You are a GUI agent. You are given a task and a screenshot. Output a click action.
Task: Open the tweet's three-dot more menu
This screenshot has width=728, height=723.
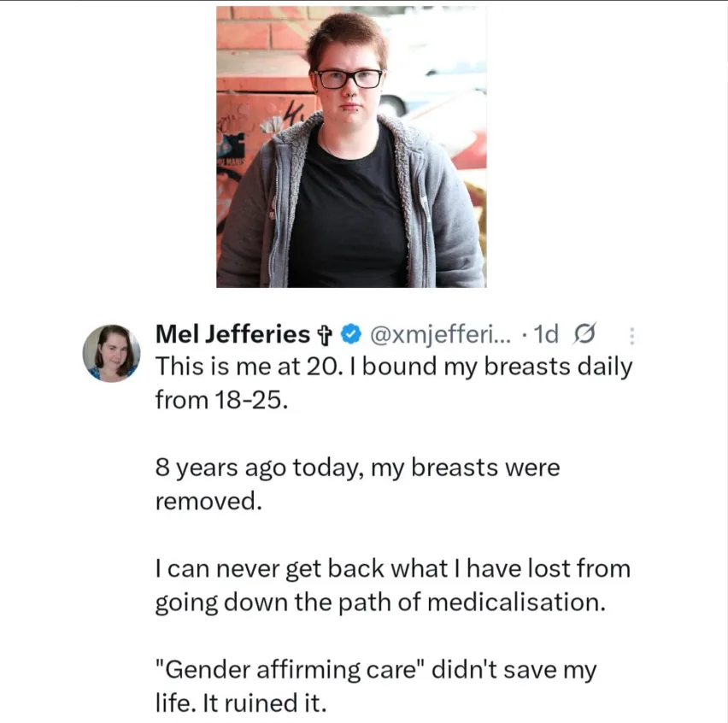631,334
